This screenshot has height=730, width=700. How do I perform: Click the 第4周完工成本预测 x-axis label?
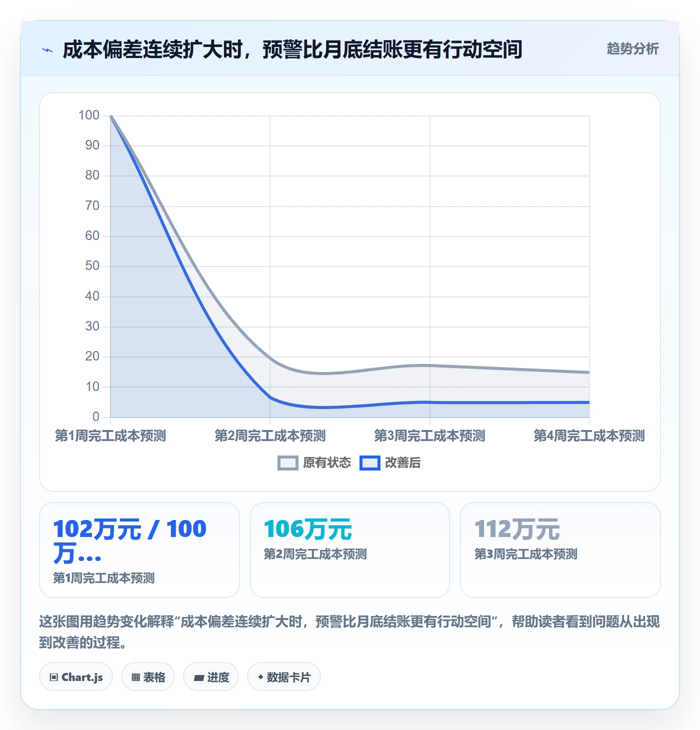pos(589,436)
